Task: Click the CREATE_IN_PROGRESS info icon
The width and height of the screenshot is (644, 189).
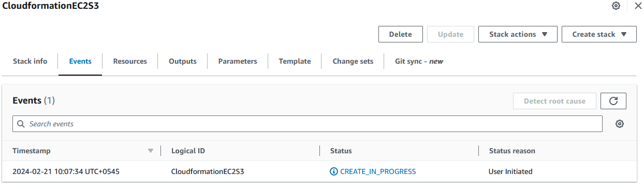Action: point(334,171)
